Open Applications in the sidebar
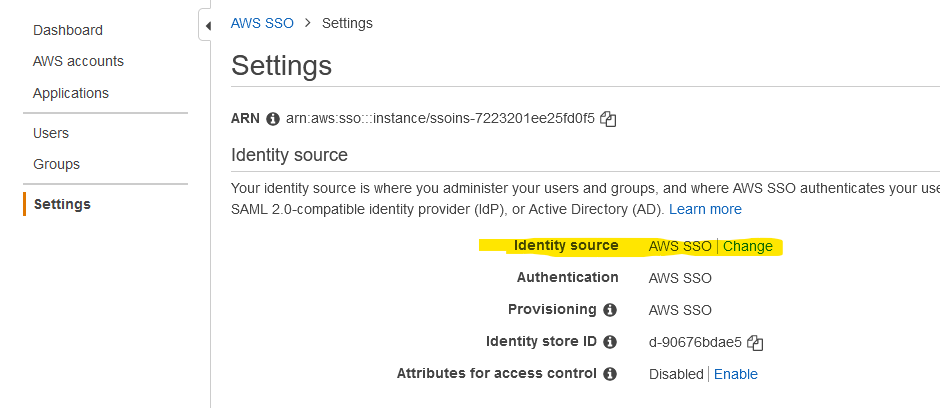The image size is (940, 408). click(x=71, y=93)
